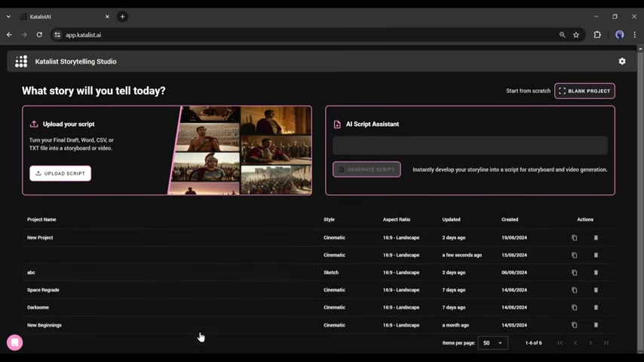Click the 06/06/2024 created date
This screenshot has width=644, height=362.
coord(514,272)
